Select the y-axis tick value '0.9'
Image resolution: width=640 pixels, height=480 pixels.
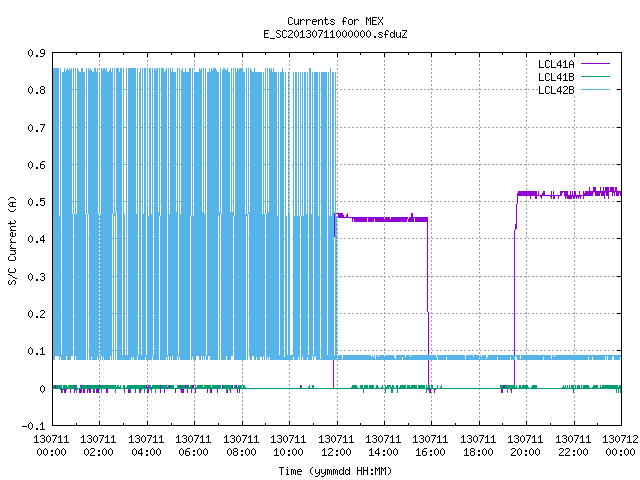(36, 53)
